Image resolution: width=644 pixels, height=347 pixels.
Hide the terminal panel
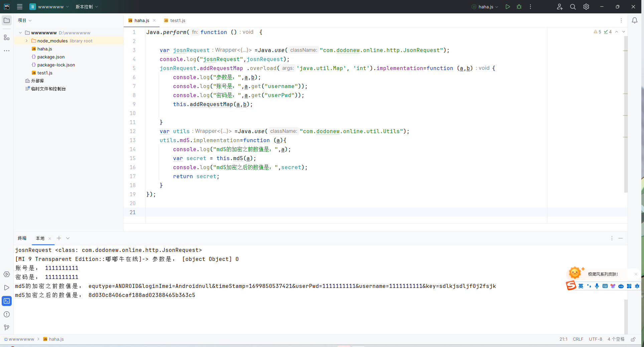pyautogui.click(x=621, y=238)
